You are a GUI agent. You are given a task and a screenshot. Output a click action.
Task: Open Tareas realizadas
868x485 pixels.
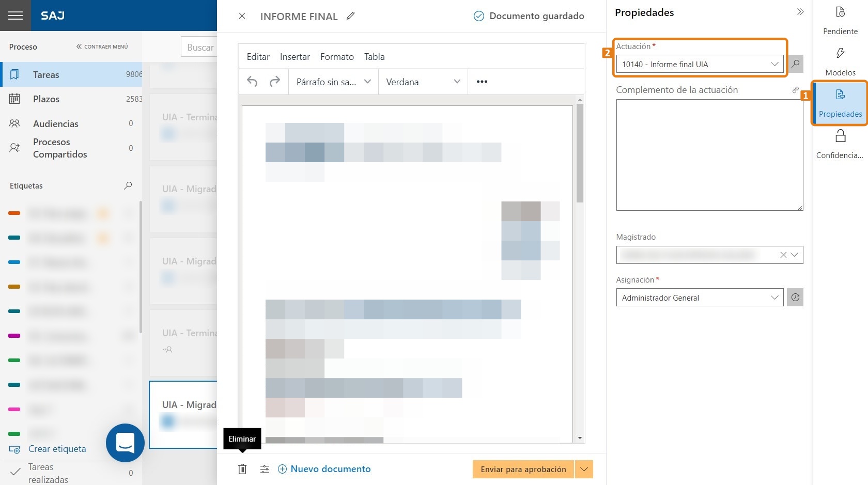71,473
